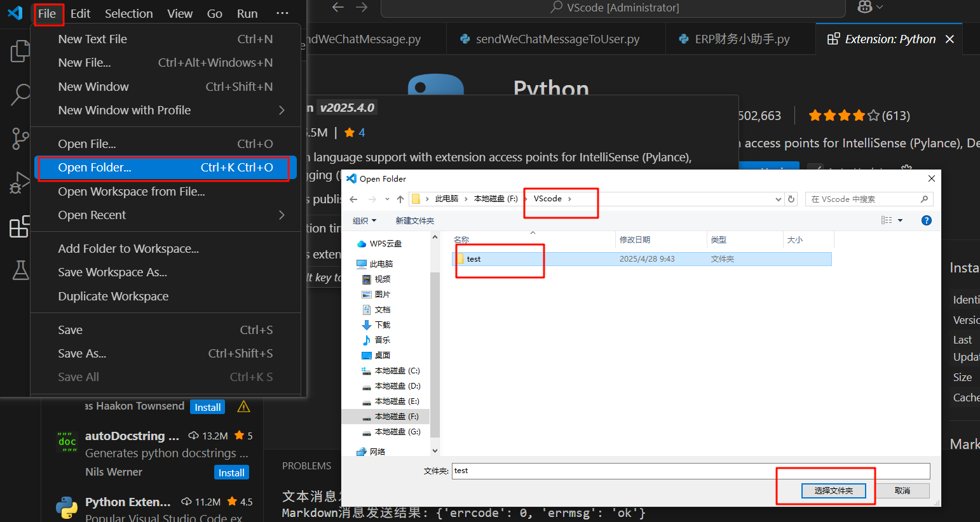
Task: Click 选择文件夹 button
Action: (833, 491)
